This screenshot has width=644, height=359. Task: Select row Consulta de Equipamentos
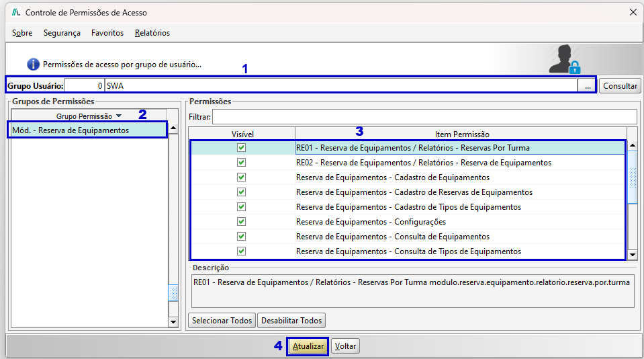tap(408, 237)
